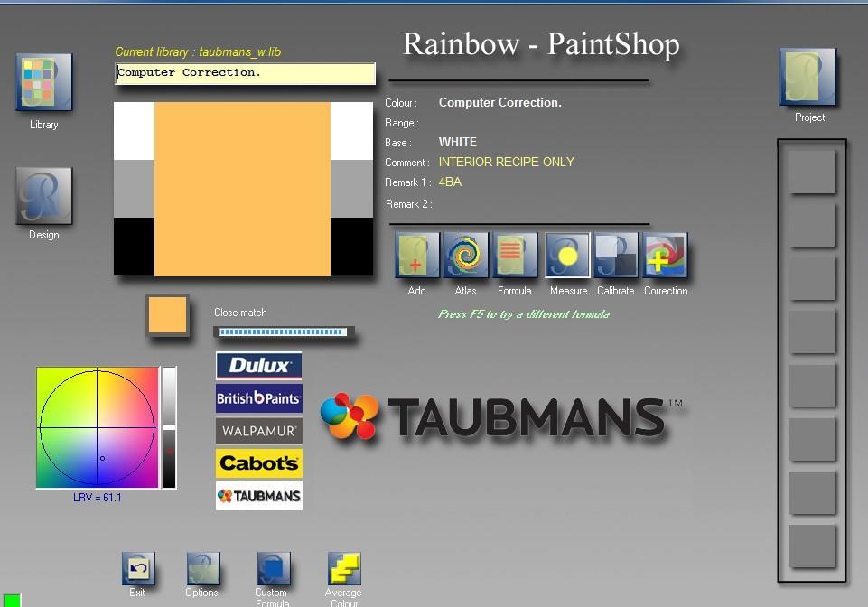Click the 'LRV = 61.1' text
This screenshot has width=868, height=607.
[98, 498]
